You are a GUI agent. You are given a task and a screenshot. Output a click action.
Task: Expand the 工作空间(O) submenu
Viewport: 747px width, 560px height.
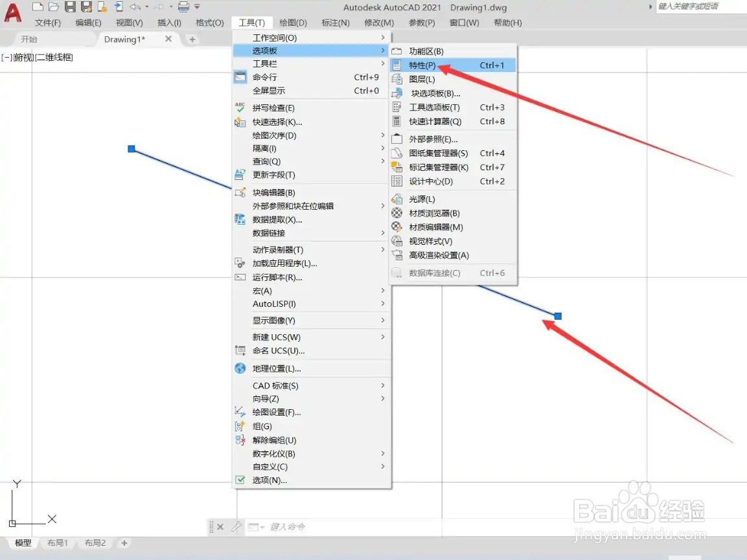312,37
